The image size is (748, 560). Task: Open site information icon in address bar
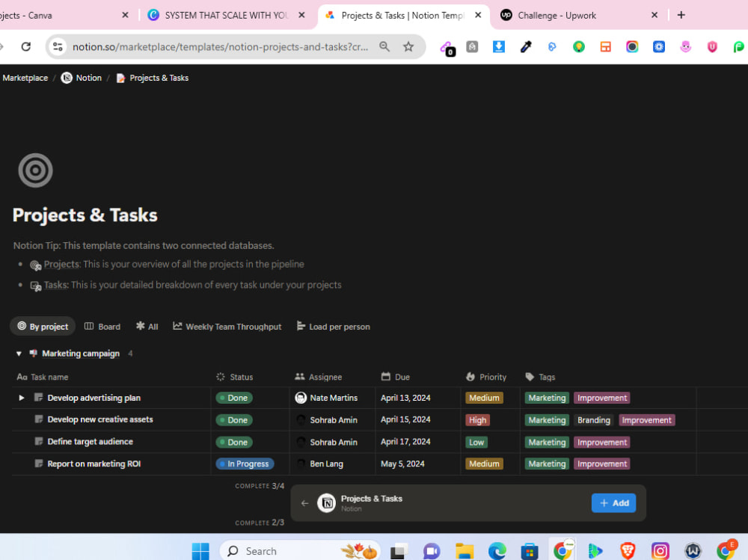[x=58, y=46]
